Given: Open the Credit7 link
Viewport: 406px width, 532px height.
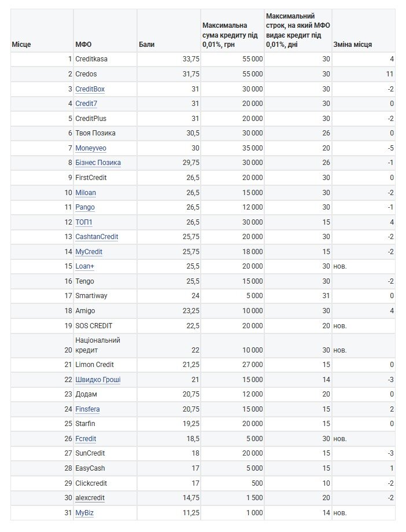Looking at the screenshot, I should coord(86,104).
